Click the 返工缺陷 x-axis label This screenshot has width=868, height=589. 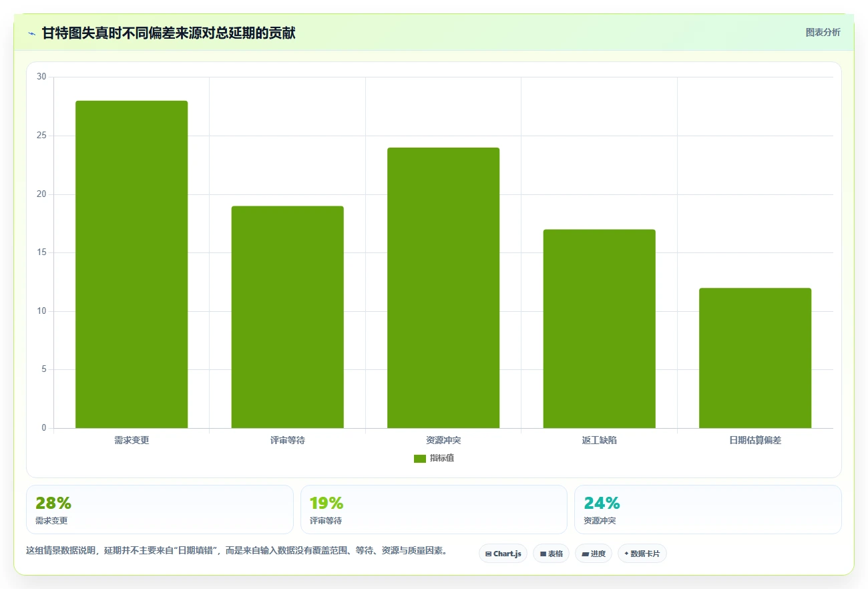coord(599,440)
